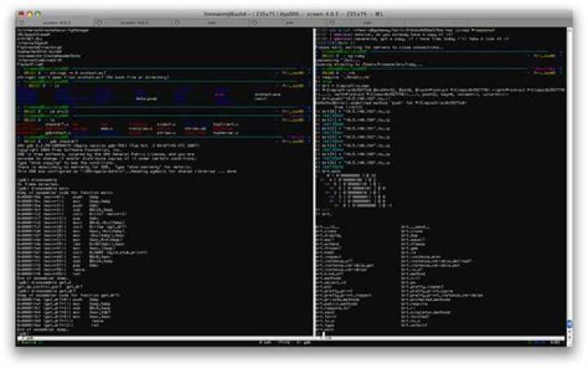Click the terminal window title text

(x=293, y=14)
